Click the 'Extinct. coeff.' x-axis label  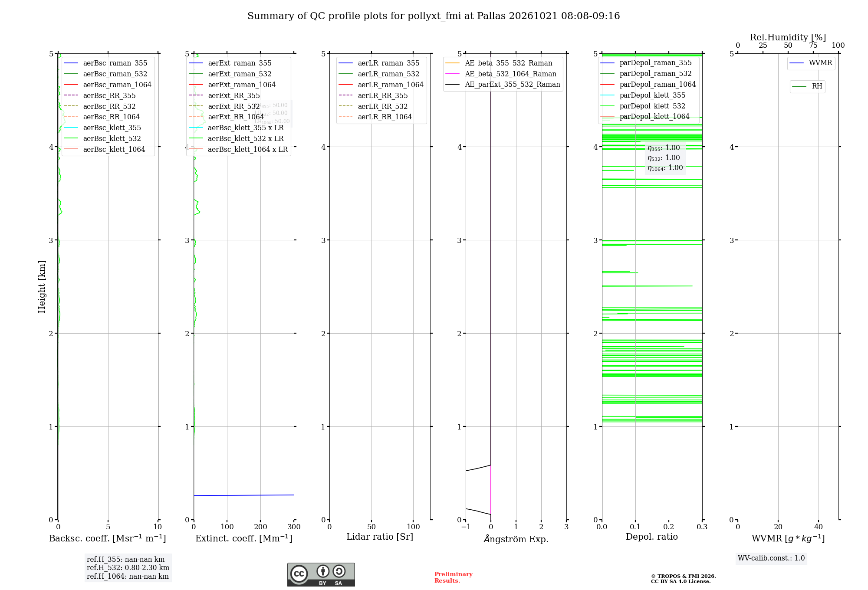[244, 538]
